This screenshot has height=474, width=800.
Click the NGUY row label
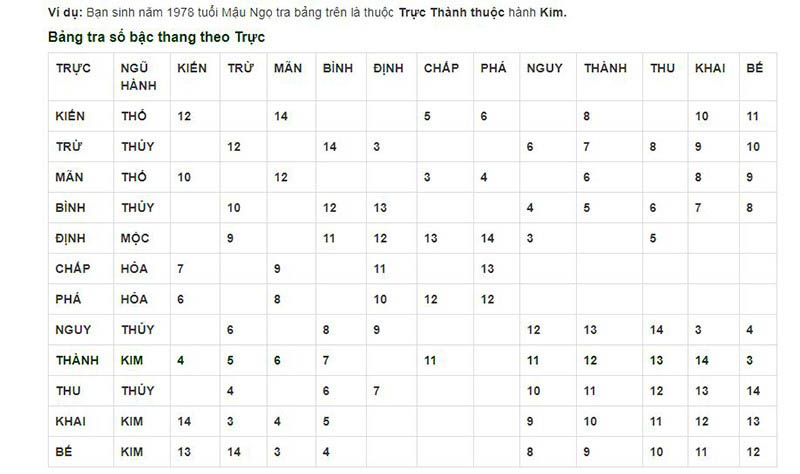click(73, 330)
